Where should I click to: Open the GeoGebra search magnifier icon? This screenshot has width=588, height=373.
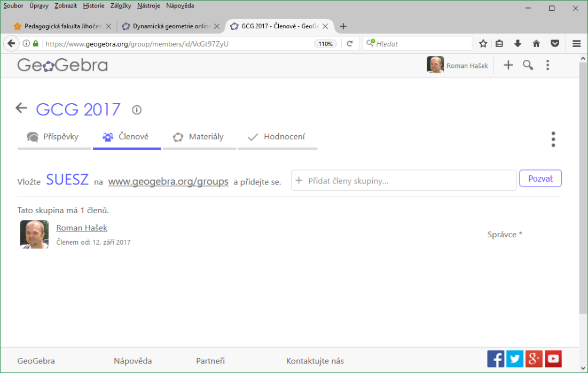click(x=528, y=65)
